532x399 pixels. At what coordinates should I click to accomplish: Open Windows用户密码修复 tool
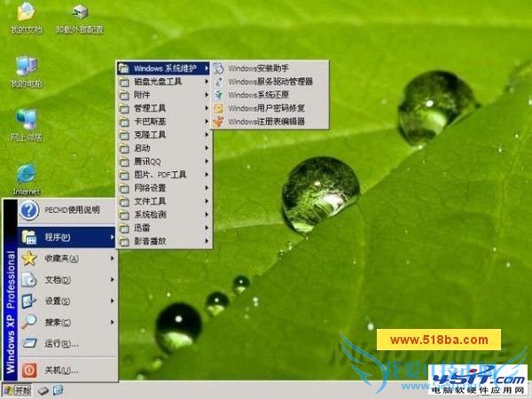click(270, 108)
